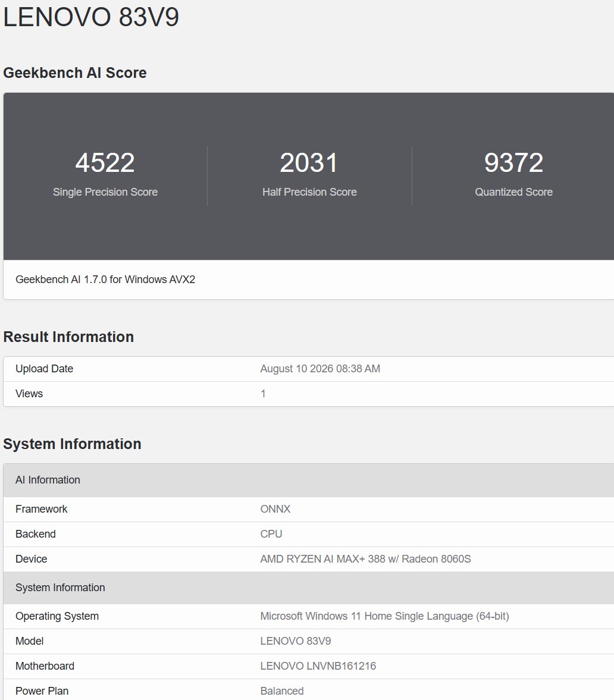Click the August 10 2026 08:38 AM value
614x700 pixels.
pos(320,369)
